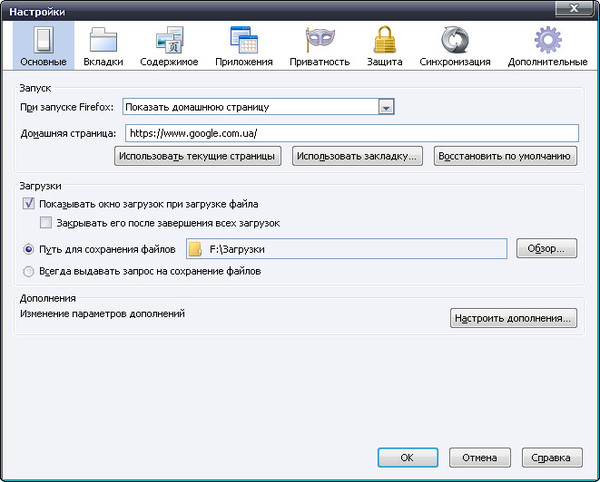Image resolution: width=600 pixels, height=482 pixels.
Task: Cancel changes with the Отмена button
Action: 479,458
